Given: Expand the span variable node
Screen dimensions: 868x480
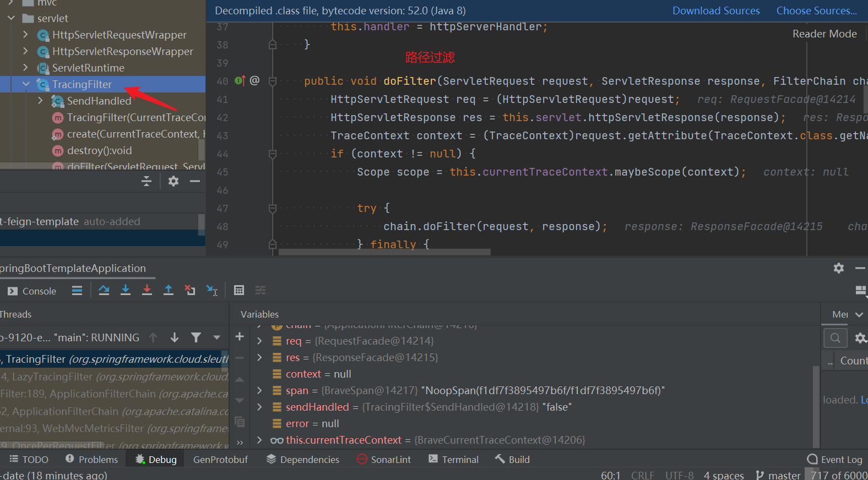Looking at the screenshot, I should point(259,391).
